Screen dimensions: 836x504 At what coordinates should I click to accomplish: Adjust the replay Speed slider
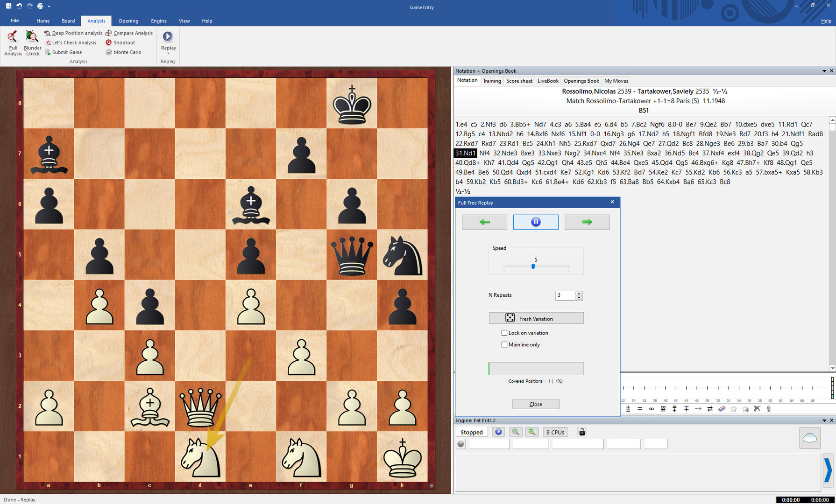pyautogui.click(x=533, y=266)
